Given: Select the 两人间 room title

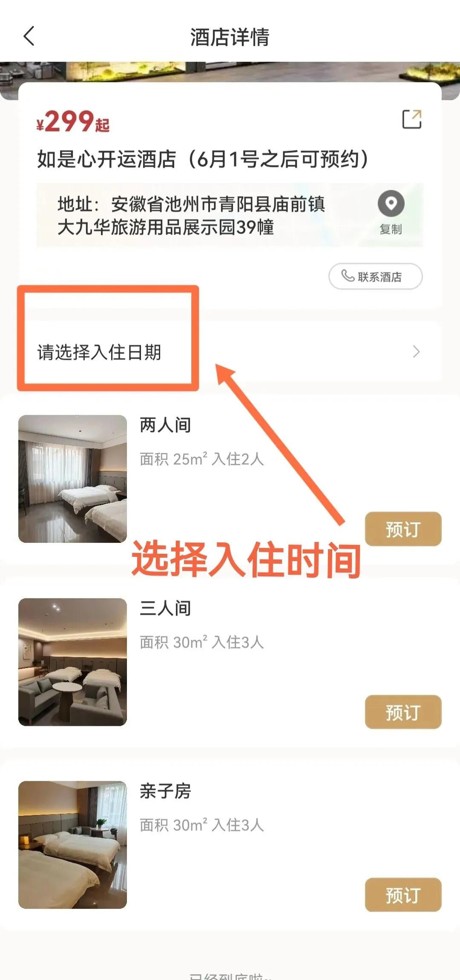Looking at the screenshot, I should pos(165,425).
